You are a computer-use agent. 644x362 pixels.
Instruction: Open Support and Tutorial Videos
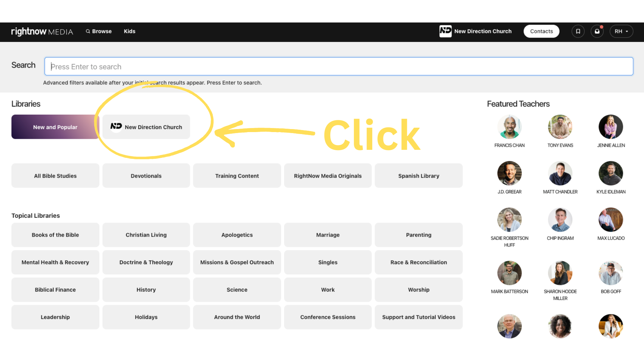tap(418, 317)
